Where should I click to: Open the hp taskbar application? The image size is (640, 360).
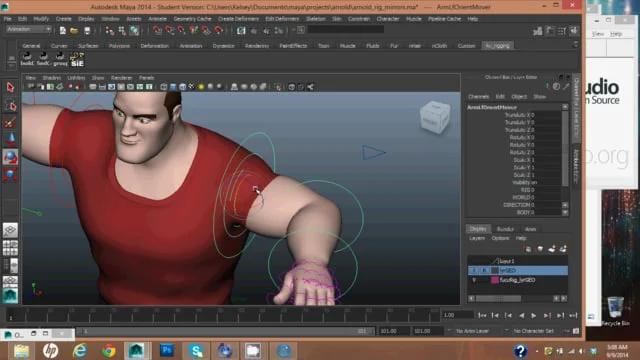coord(51,351)
